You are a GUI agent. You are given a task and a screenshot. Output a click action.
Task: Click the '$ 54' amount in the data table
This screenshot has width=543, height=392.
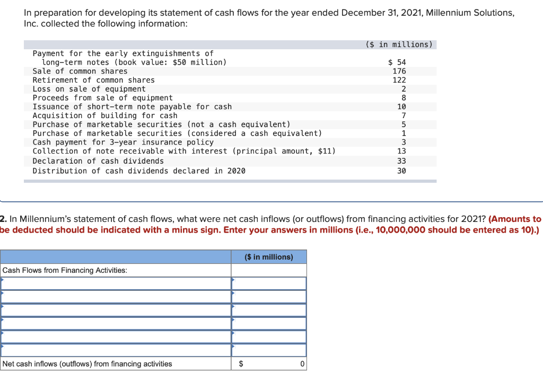[397, 63]
